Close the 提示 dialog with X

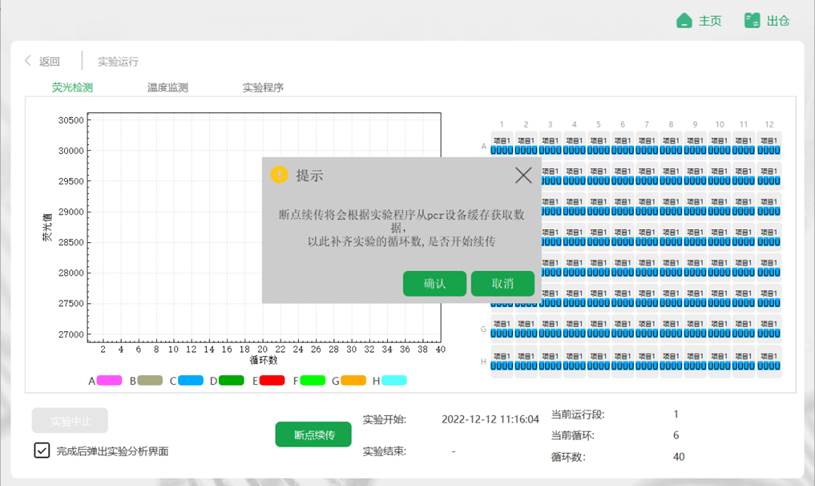click(523, 175)
